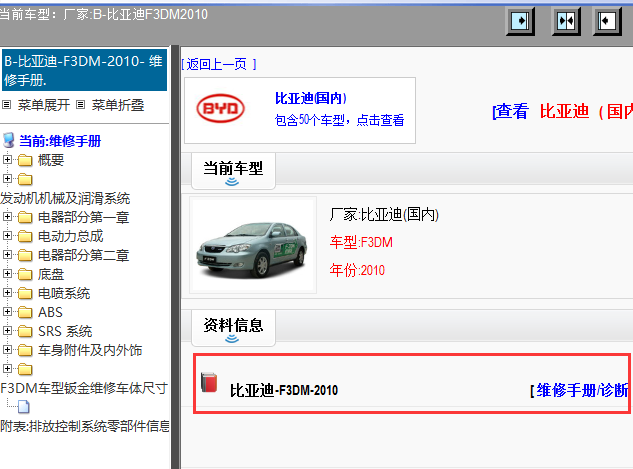Viewport: 633px width, 469px height.
Task: Select the SRS 系统 label
Action: pyautogui.click(x=65, y=331)
